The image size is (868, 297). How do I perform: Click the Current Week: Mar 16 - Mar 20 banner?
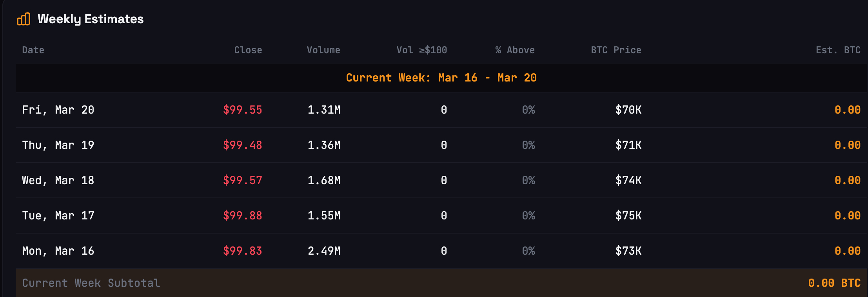[441, 78]
